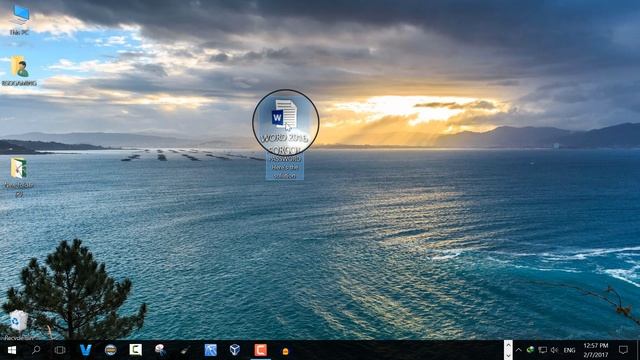Open the Windows Start menu
The height and width of the screenshot is (360, 640).
(x=12, y=350)
